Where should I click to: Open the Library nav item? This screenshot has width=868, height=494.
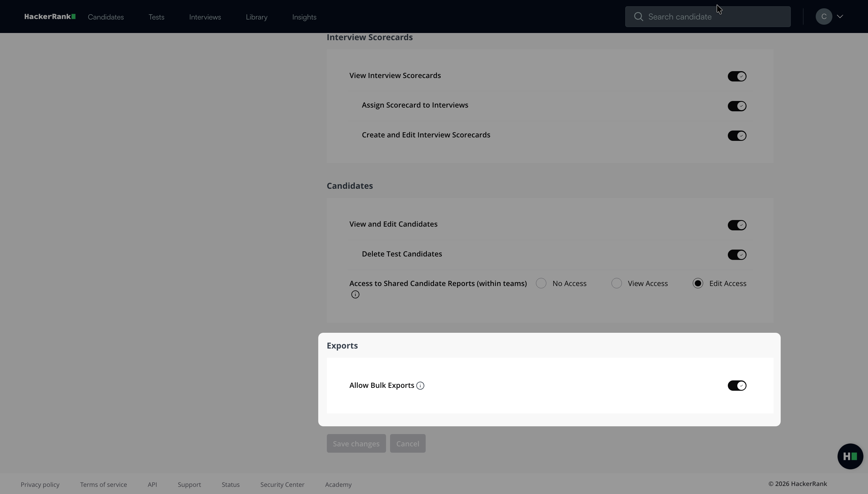[256, 17]
